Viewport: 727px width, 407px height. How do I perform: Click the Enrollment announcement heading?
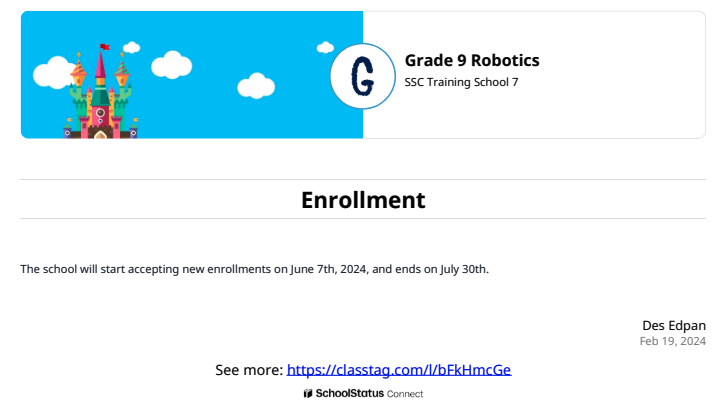click(363, 200)
